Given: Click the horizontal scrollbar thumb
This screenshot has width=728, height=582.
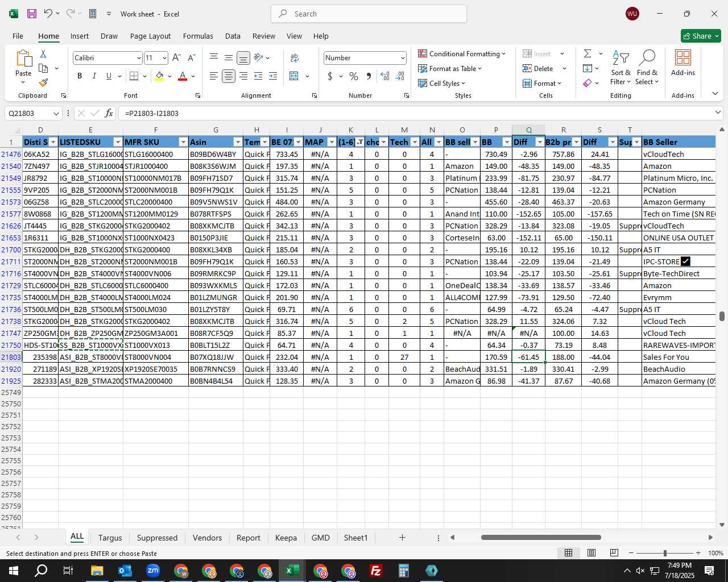Looking at the screenshot, I should [541, 537].
